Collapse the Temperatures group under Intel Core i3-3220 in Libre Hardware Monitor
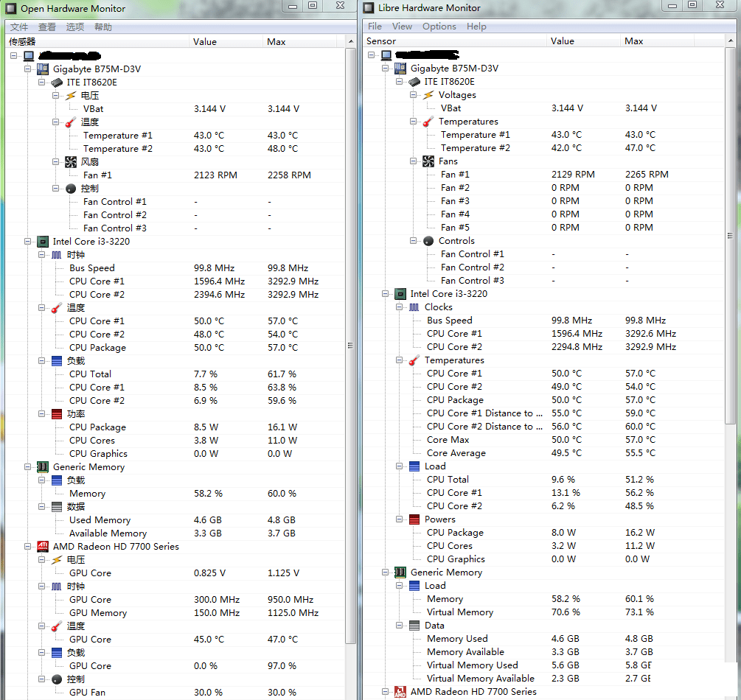 pyautogui.click(x=400, y=360)
